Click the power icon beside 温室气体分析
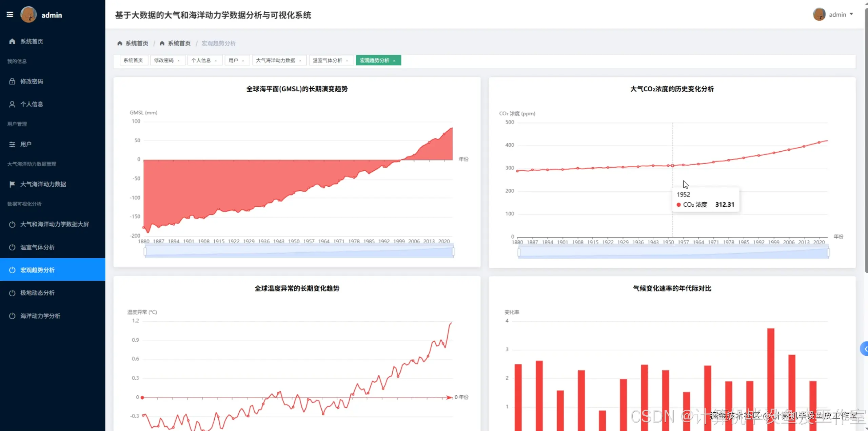868x431 pixels. point(12,247)
